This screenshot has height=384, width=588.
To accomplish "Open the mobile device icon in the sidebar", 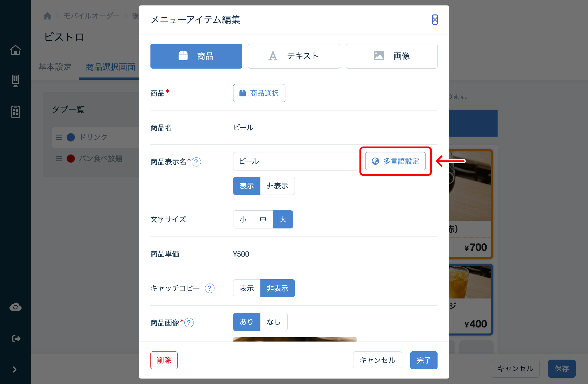I will pos(15,112).
